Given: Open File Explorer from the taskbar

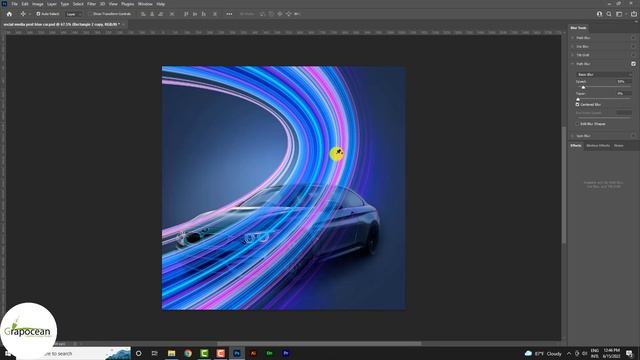Looking at the screenshot, I should coord(171,353).
